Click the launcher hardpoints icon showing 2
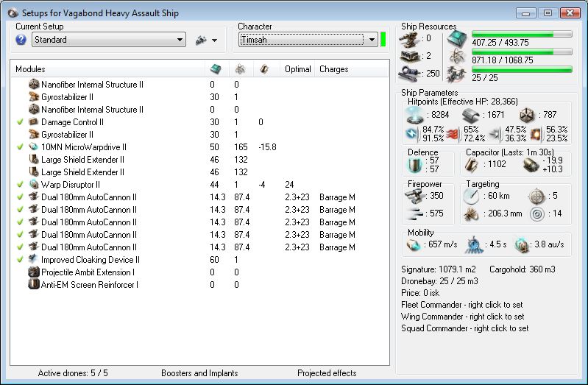The image size is (588, 385). pos(409,56)
